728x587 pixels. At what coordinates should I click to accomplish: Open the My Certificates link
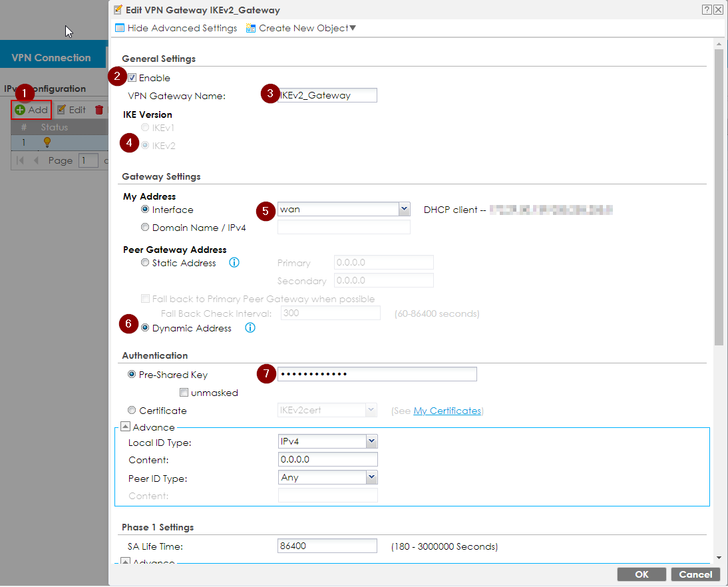[447, 411]
